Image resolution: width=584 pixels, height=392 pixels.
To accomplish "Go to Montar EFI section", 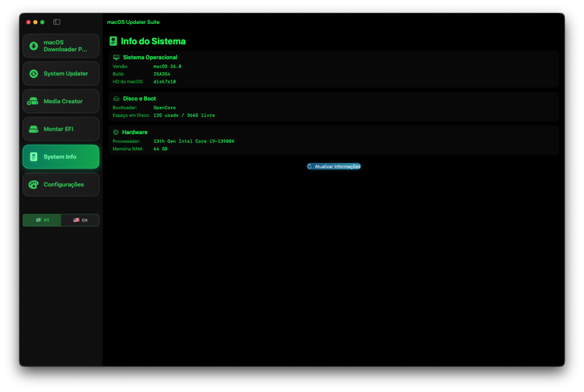I will tap(61, 129).
